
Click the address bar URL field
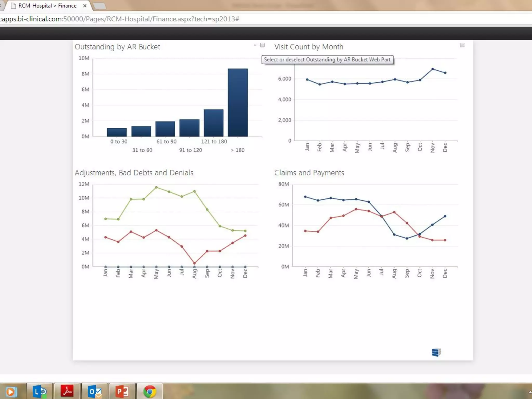119,19
